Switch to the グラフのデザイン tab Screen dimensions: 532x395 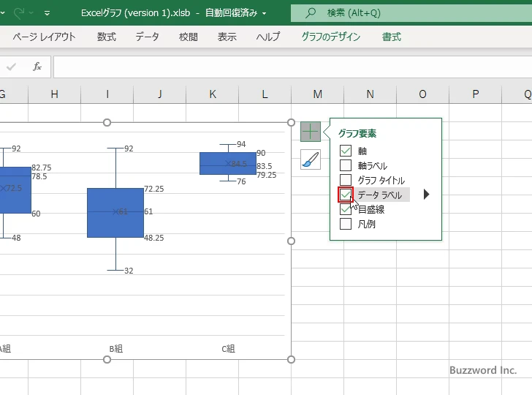coord(331,37)
